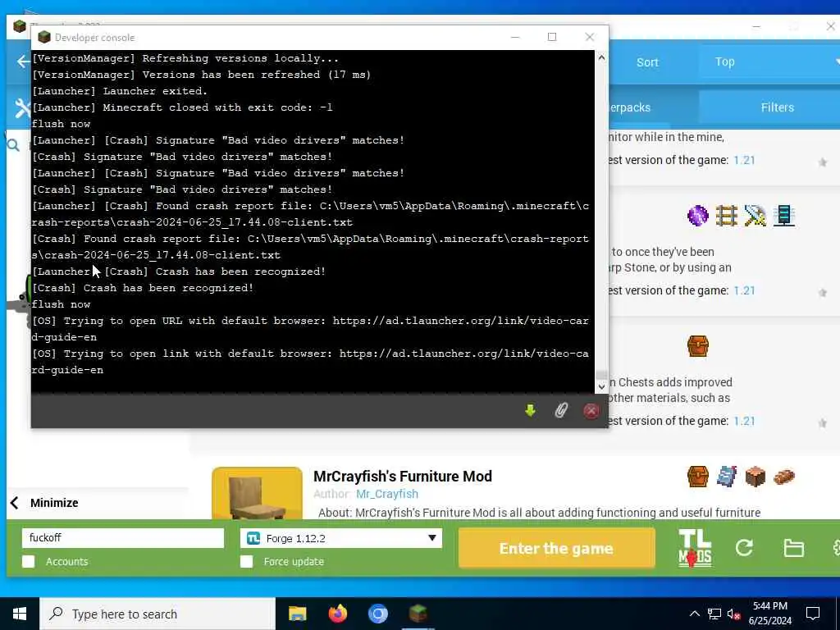Open the Mr_Crayfish author link
This screenshot has width=840, height=630.
tap(387, 494)
